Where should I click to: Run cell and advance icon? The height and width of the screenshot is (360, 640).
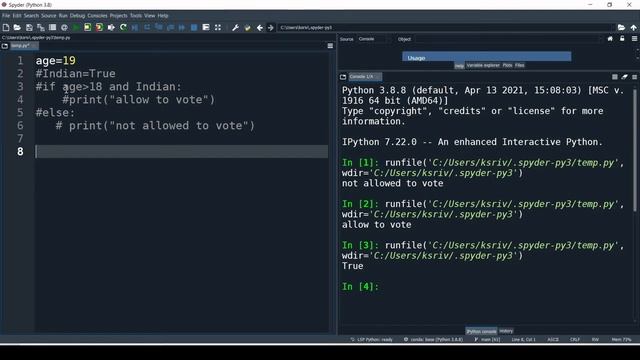[99, 27]
